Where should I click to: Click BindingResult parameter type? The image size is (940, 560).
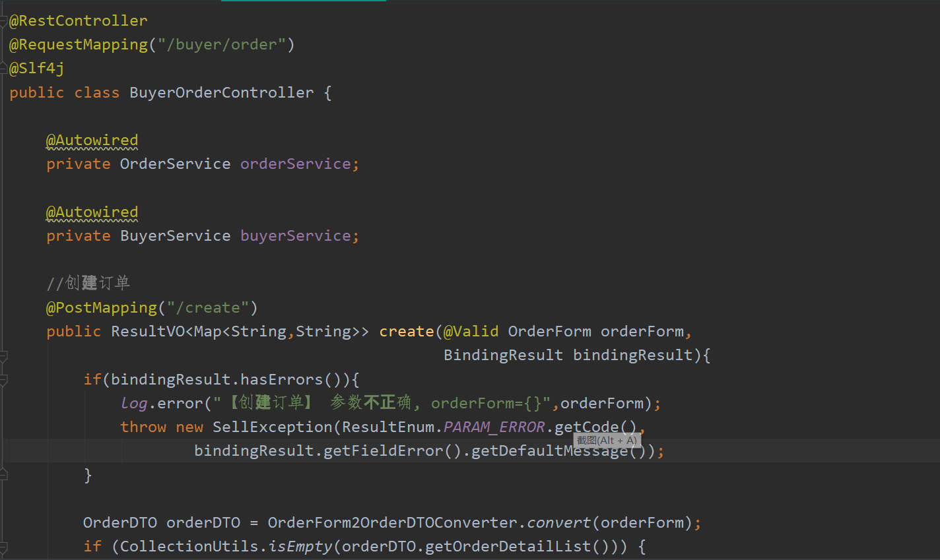coord(504,356)
